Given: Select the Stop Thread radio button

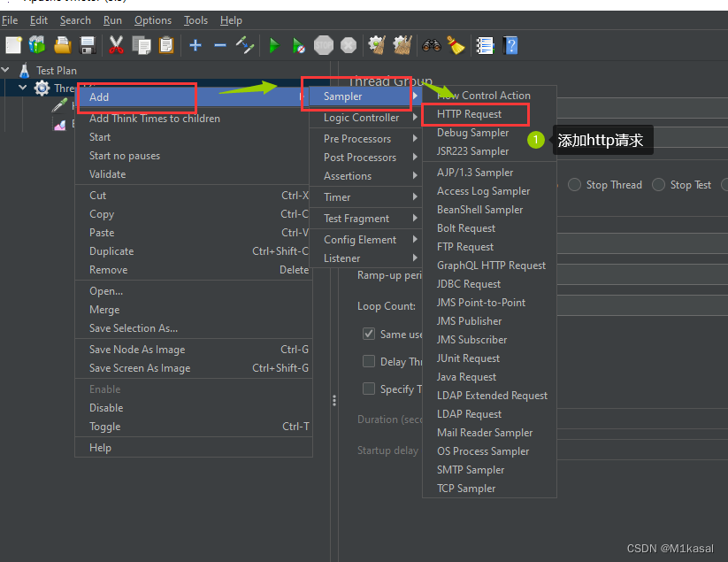Looking at the screenshot, I should pyautogui.click(x=574, y=184).
